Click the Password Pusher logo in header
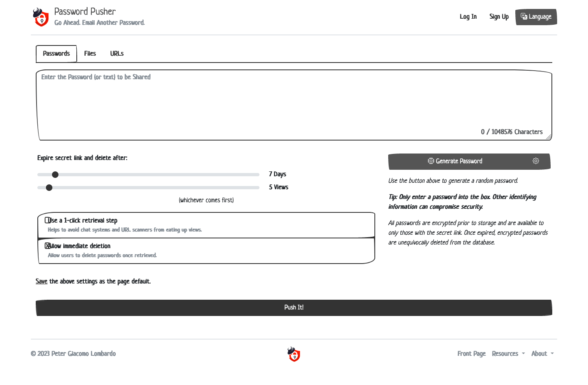This screenshot has height=385, width=588. pos(41,17)
